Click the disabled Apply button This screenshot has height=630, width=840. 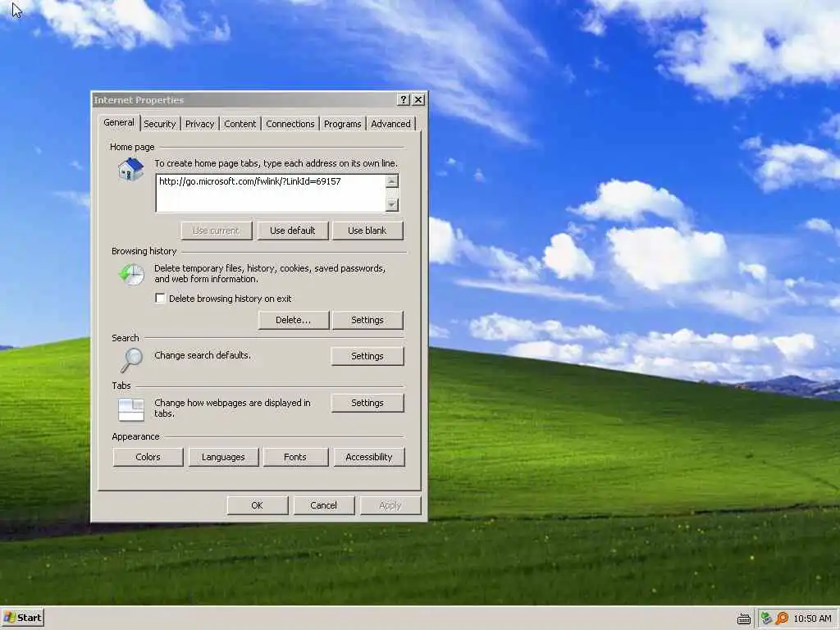click(390, 505)
